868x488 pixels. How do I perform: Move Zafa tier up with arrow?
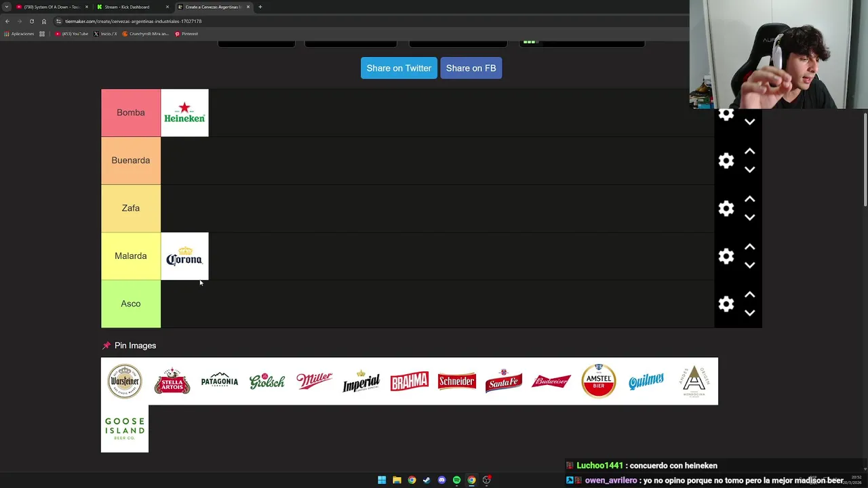(749, 199)
